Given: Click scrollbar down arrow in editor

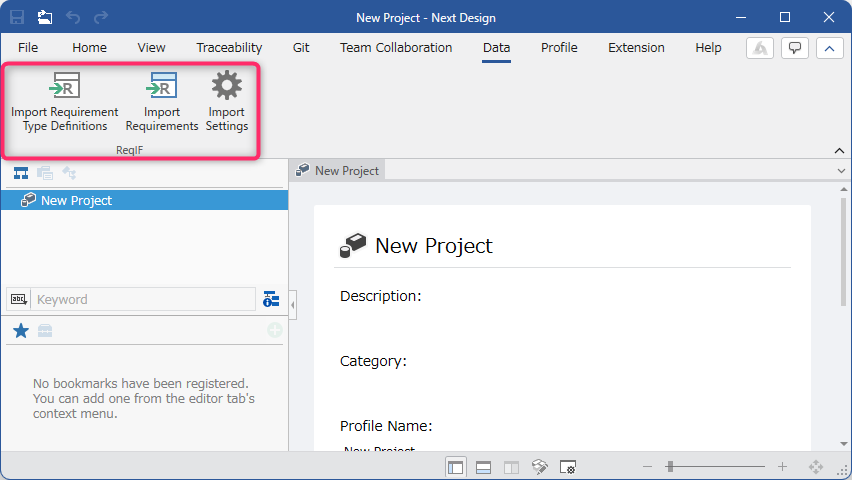Looking at the screenshot, I should [x=843, y=444].
